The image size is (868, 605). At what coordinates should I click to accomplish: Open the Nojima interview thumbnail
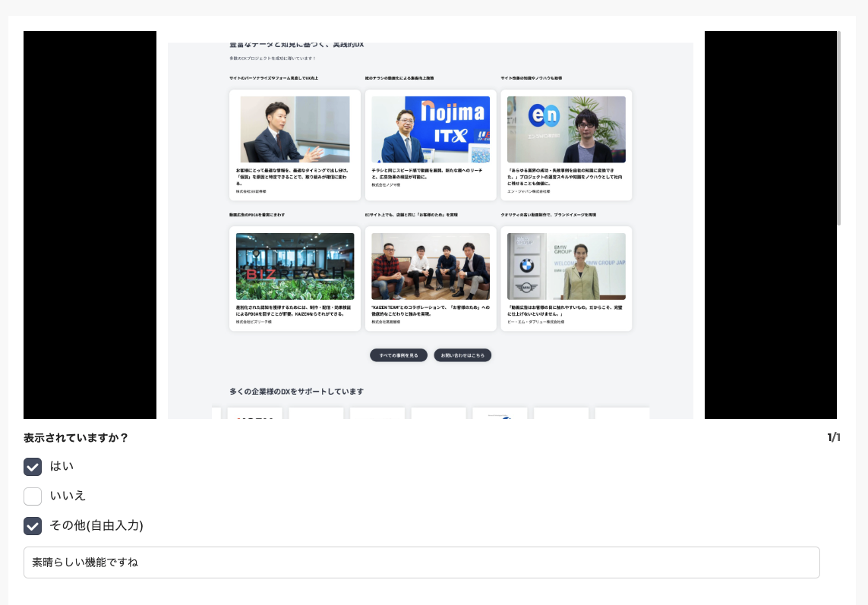(431, 129)
